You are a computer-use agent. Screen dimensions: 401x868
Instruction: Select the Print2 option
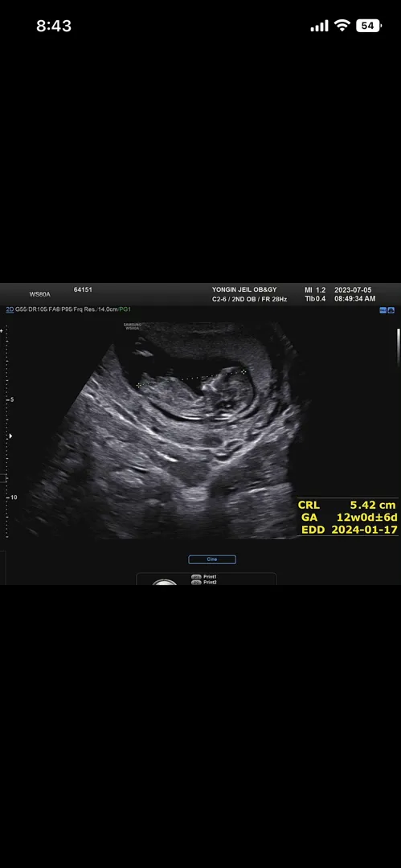tap(204, 583)
